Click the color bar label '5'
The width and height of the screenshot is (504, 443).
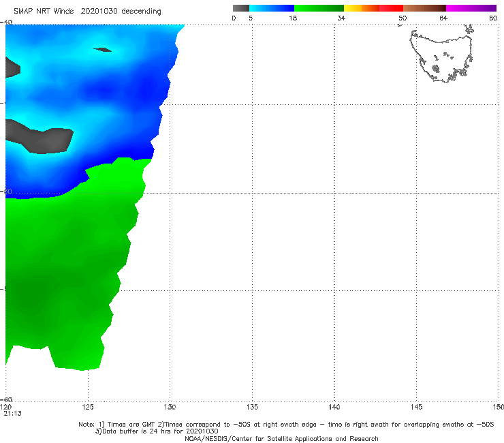251,18
